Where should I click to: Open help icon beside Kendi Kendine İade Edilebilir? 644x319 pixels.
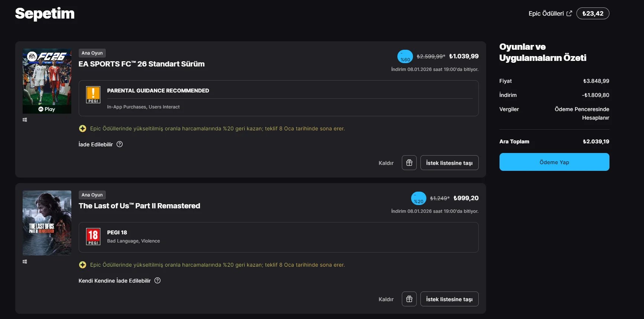point(157,280)
